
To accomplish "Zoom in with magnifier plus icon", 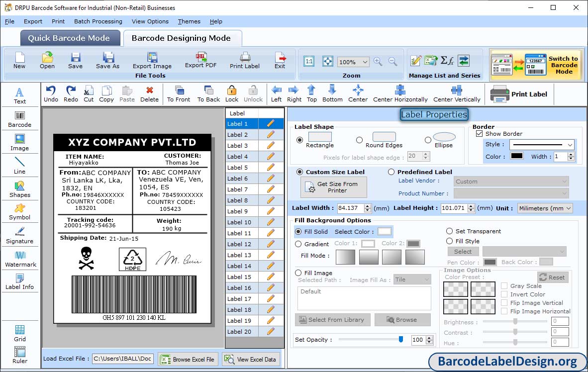I will pyautogui.click(x=378, y=62).
